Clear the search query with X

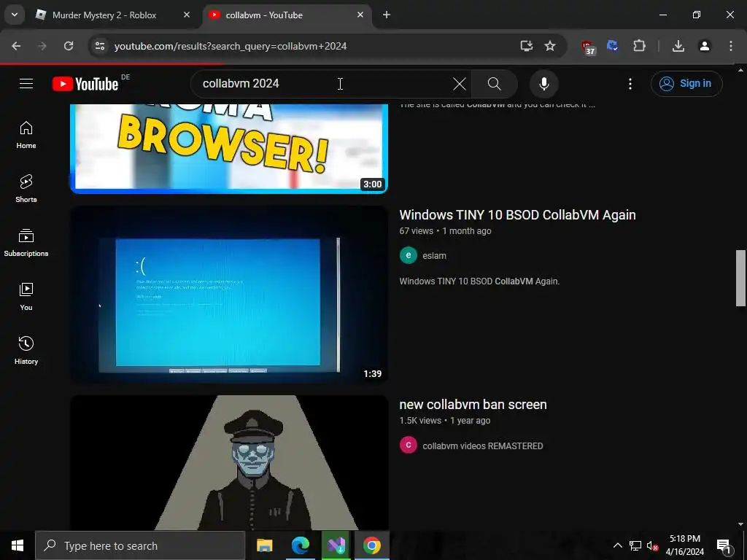460,84
